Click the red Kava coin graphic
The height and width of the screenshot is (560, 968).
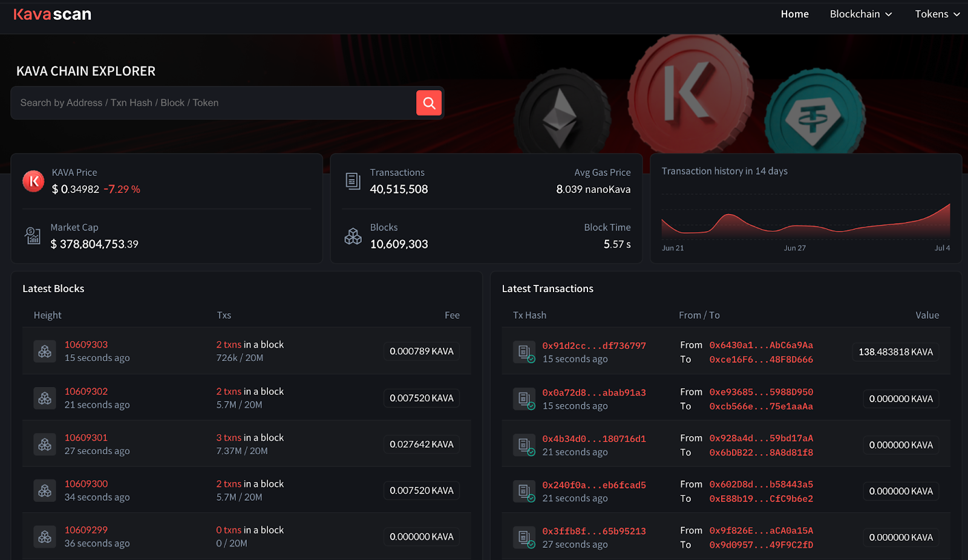pos(691,94)
